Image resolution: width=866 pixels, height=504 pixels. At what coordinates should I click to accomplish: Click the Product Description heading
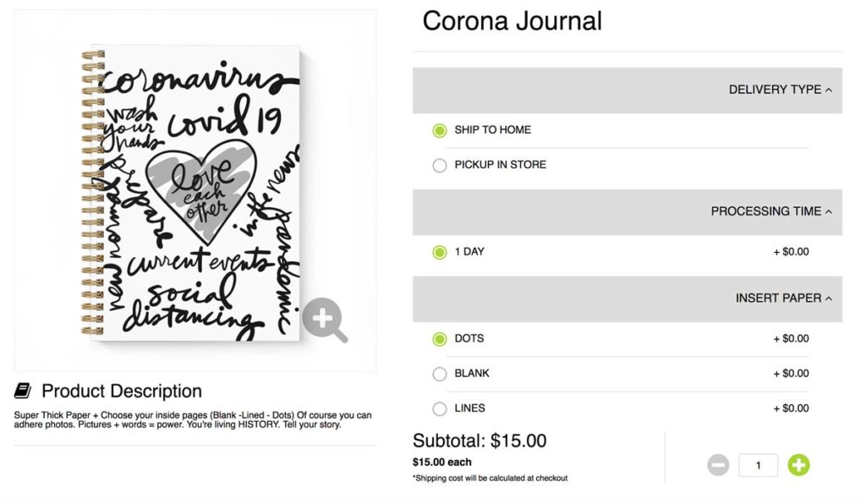click(x=122, y=392)
